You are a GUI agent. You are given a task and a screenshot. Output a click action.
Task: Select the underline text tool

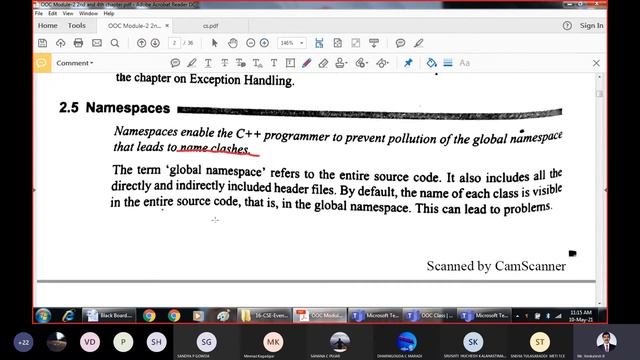click(x=208, y=63)
